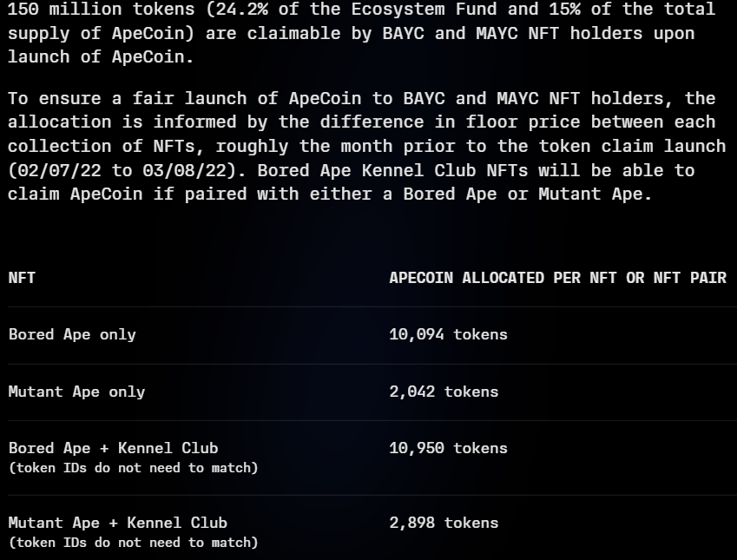The height and width of the screenshot is (560, 737).
Task: Click the 150 million tokens text
Action: pyautogui.click(x=101, y=9)
